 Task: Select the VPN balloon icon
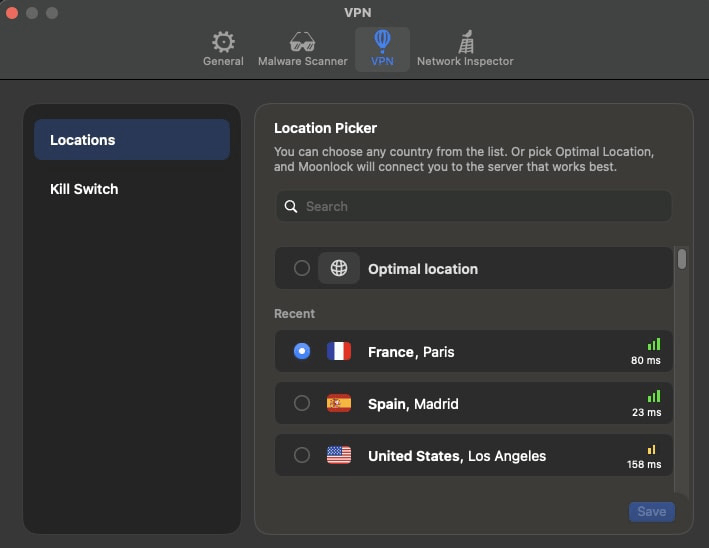click(382, 41)
